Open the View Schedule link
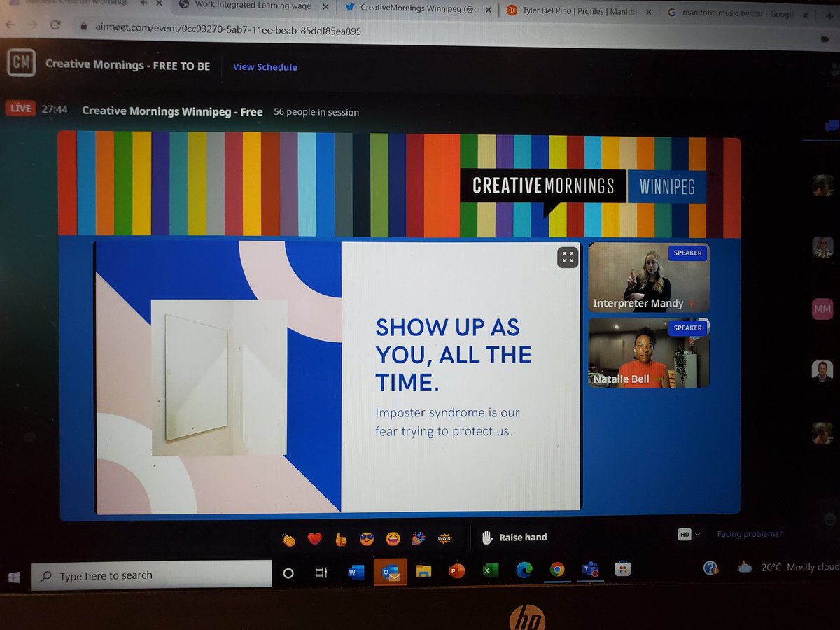Screen dimensions: 840x630 (265, 67)
